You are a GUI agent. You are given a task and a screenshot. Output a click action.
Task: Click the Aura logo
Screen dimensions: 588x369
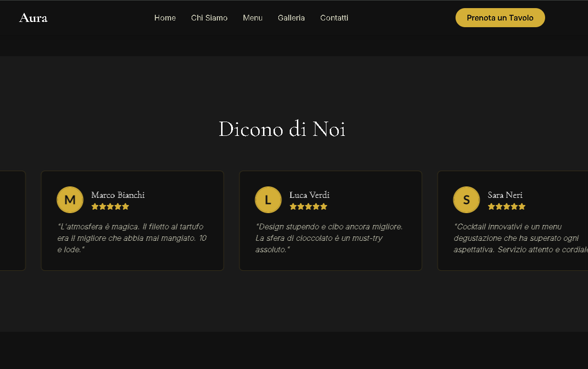click(33, 18)
